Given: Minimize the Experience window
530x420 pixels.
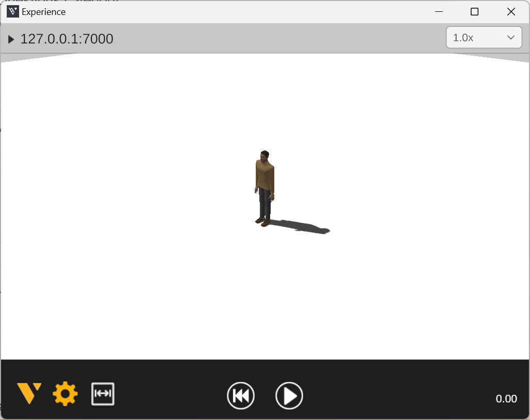Looking at the screenshot, I should (x=439, y=11).
